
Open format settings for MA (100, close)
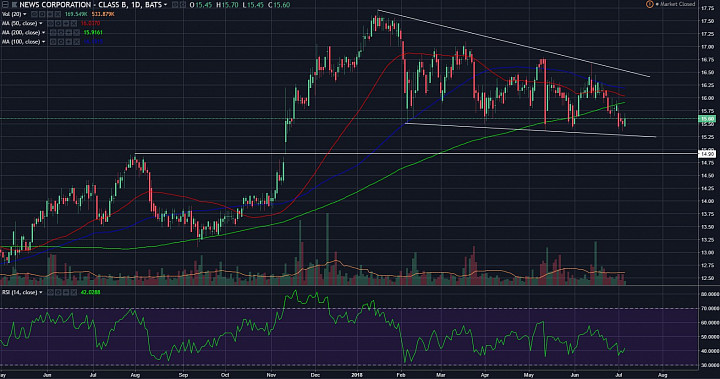tap(61, 42)
